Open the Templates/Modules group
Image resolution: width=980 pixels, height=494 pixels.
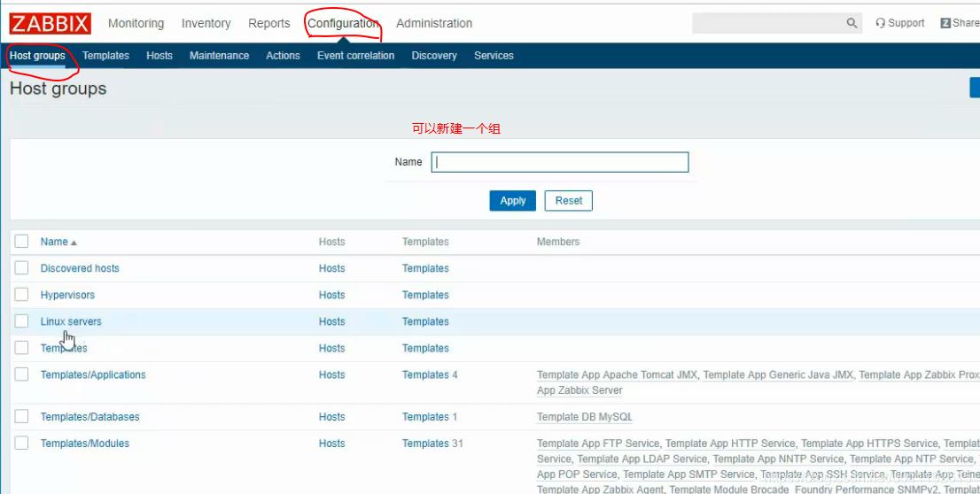[85, 444]
